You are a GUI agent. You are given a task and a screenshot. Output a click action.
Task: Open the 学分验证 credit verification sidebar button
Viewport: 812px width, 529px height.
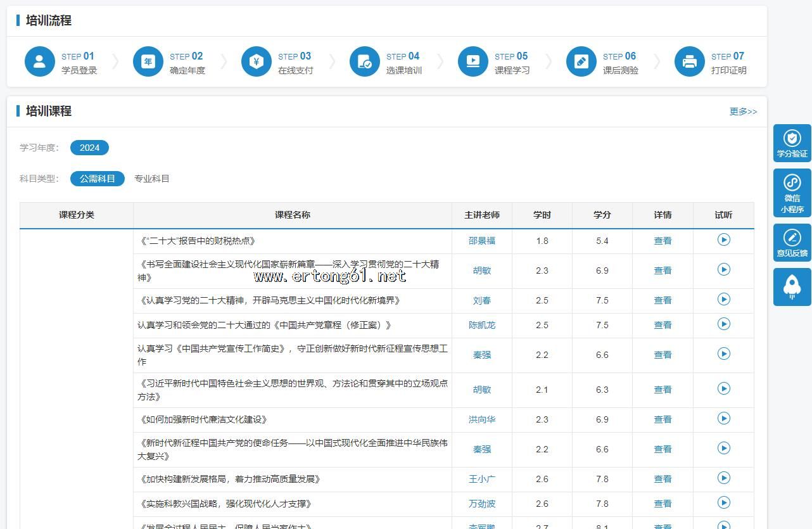(x=792, y=143)
